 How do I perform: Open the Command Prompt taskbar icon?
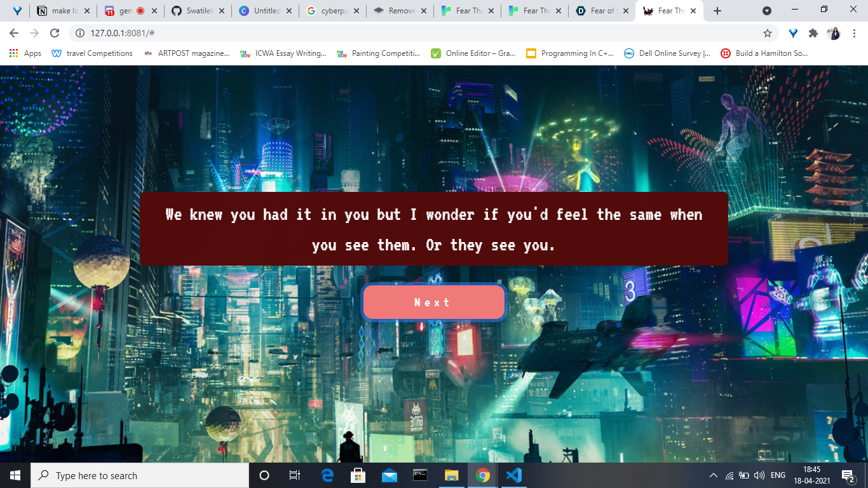click(x=420, y=475)
